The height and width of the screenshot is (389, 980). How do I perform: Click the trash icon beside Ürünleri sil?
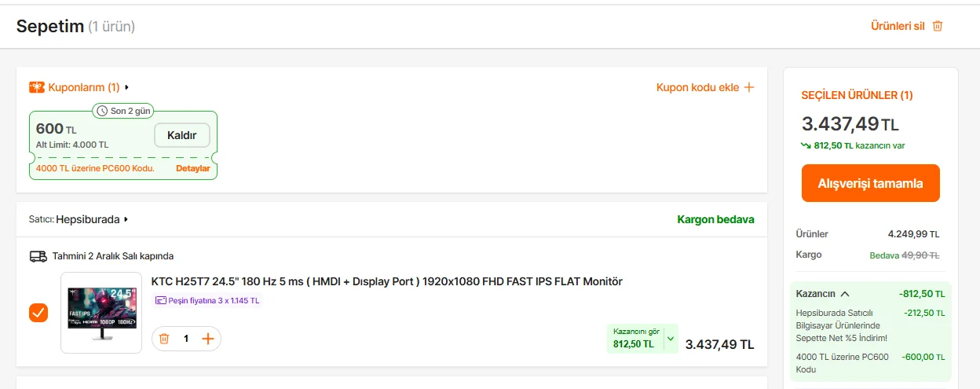tap(937, 26)
